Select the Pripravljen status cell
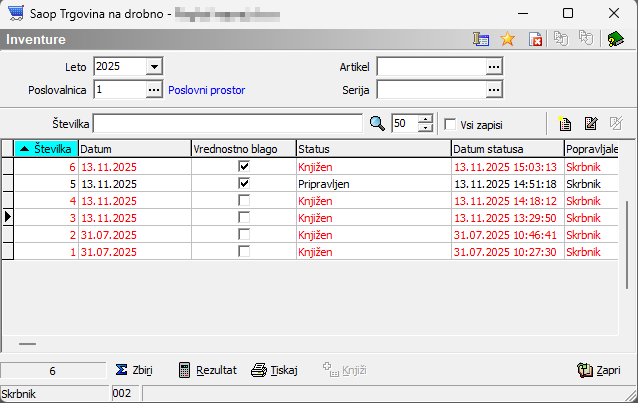This screenshot has height=403, width=638. (374, 184)
